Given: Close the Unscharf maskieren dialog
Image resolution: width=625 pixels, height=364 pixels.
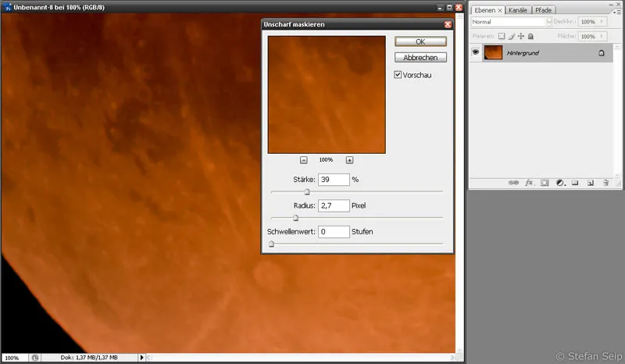Looking at the screenshot, I should (448, 24).
